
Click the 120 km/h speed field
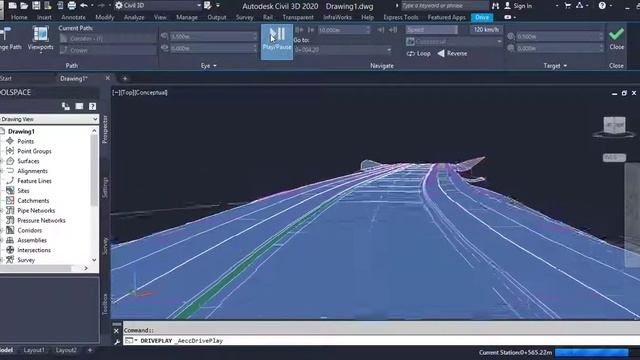pyautogui.click(x=486, y=30)
